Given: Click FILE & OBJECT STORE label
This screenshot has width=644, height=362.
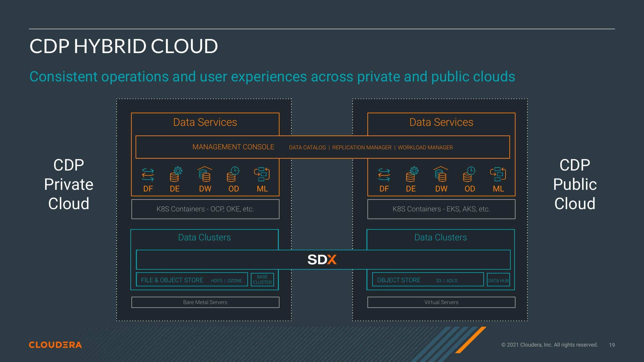Looking at the screenshot, I should 172,280.
